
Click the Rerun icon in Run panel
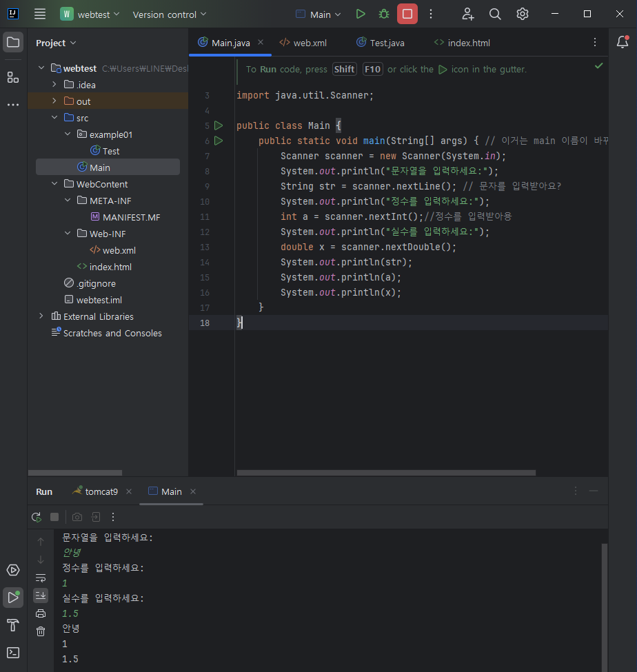click(x=37, y=518)
